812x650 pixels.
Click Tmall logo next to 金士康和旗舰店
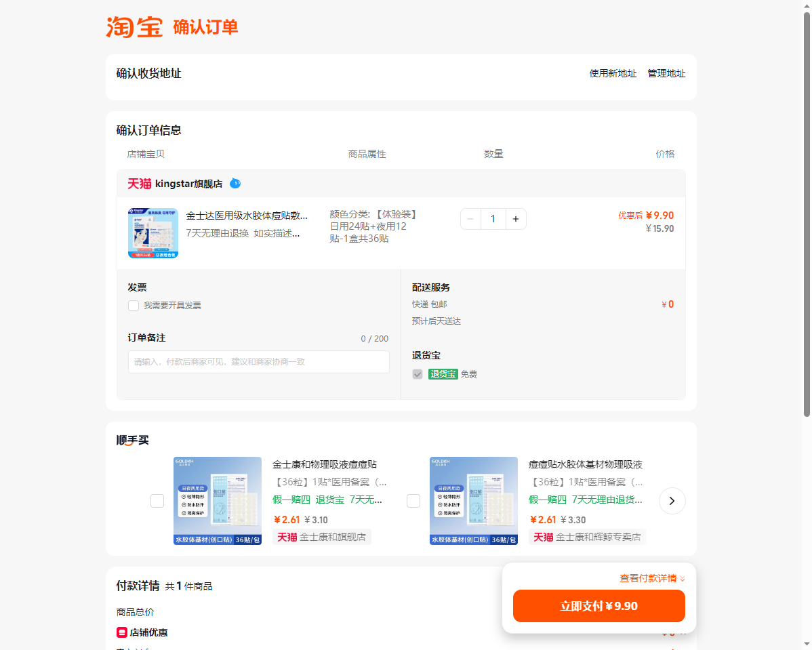point(287,537)
